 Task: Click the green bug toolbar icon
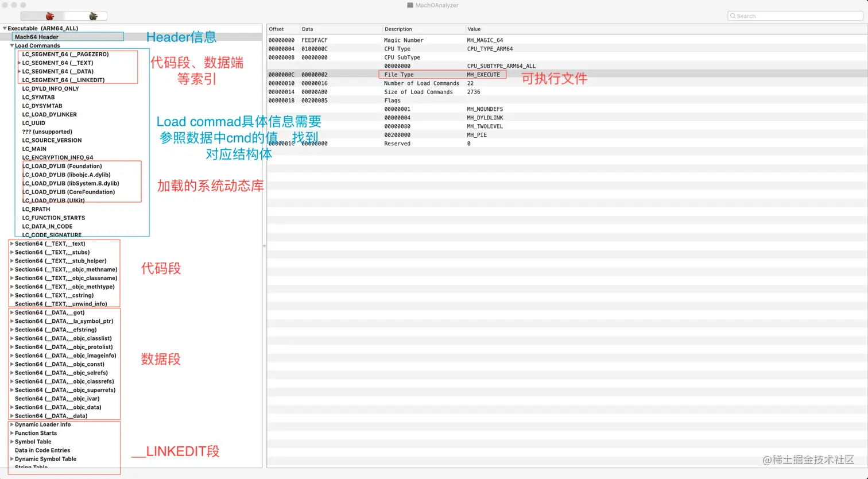tap(93, 16)
